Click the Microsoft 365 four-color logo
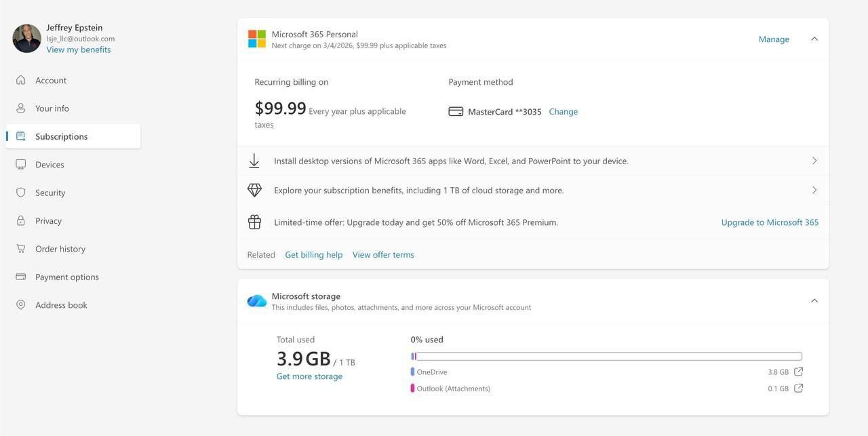This screenshot has width=868, height=436. [257, 39]
